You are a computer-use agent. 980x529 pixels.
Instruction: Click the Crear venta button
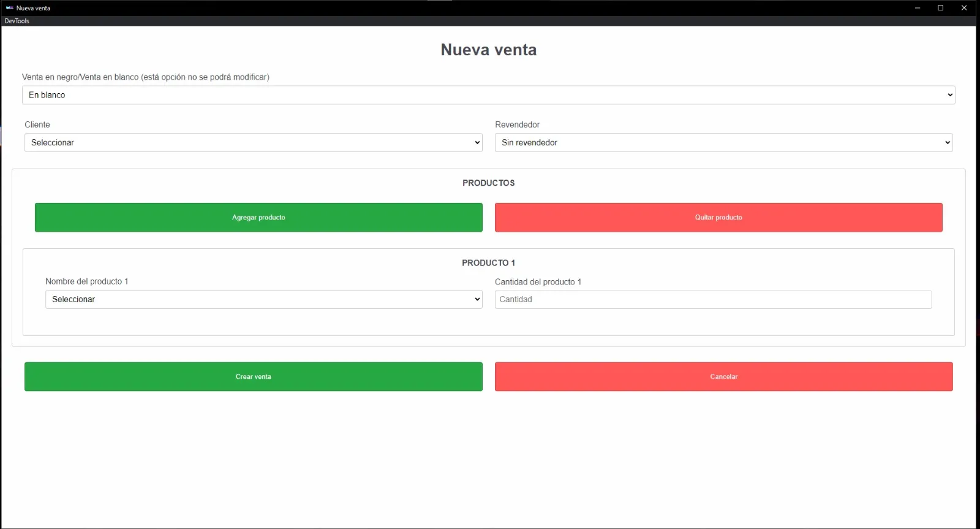254,377
